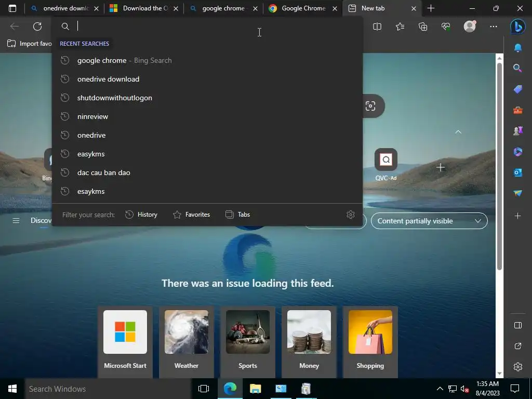Select the recent search dac cau ban dao
This screenshot has width=532, height=399.
pos(207,172)
